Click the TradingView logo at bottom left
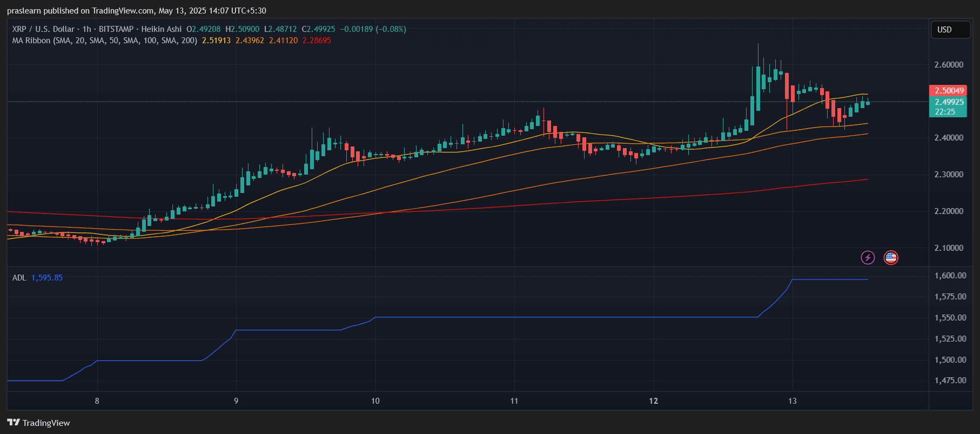The image size is (980, 434). (x=38, y=423)
